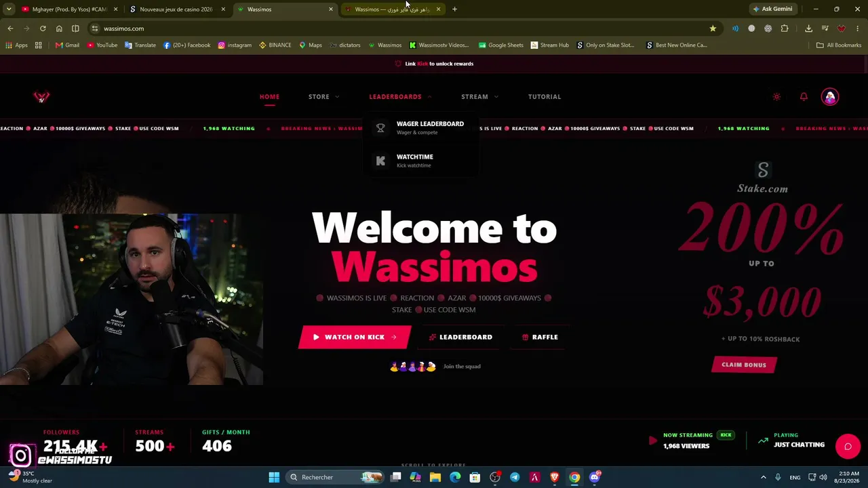Open the browser Downloads icon

click(x=808, y=28)
